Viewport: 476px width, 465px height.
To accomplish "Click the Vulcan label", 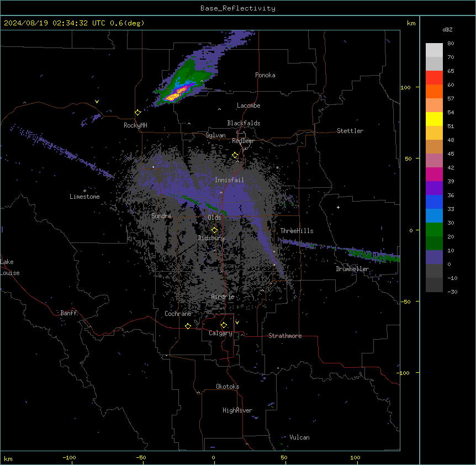I will coord(300,437).
